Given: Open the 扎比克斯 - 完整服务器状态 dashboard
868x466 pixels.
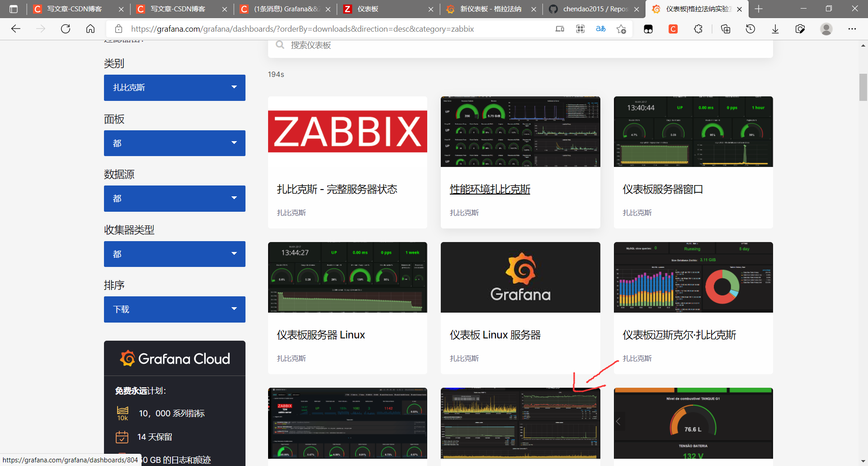Looking at the screenshot, I should tap(337, 189).
